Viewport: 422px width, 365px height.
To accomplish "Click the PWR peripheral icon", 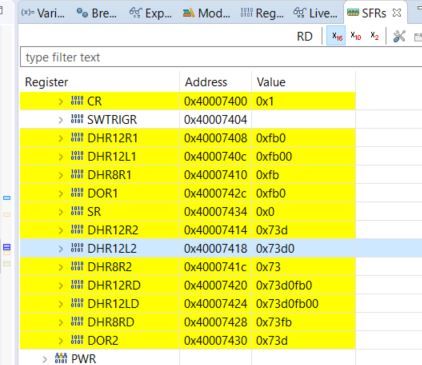I will (61, 358).
